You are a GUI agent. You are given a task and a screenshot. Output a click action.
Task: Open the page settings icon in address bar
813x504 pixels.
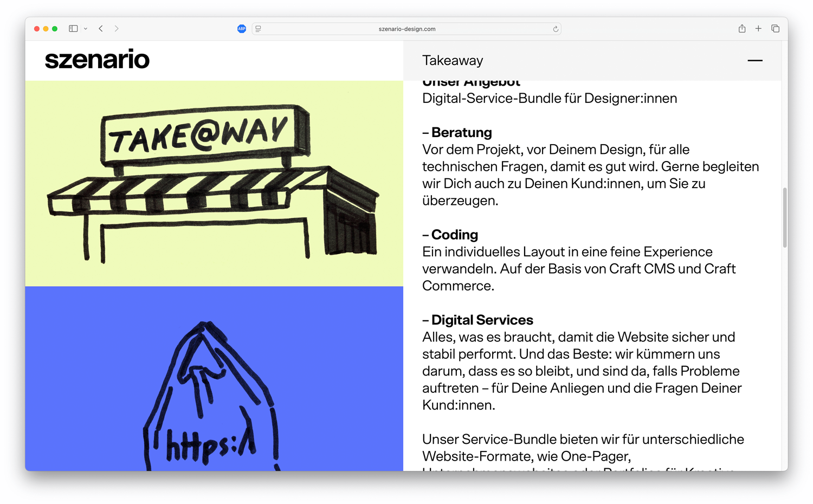(259, 29)
